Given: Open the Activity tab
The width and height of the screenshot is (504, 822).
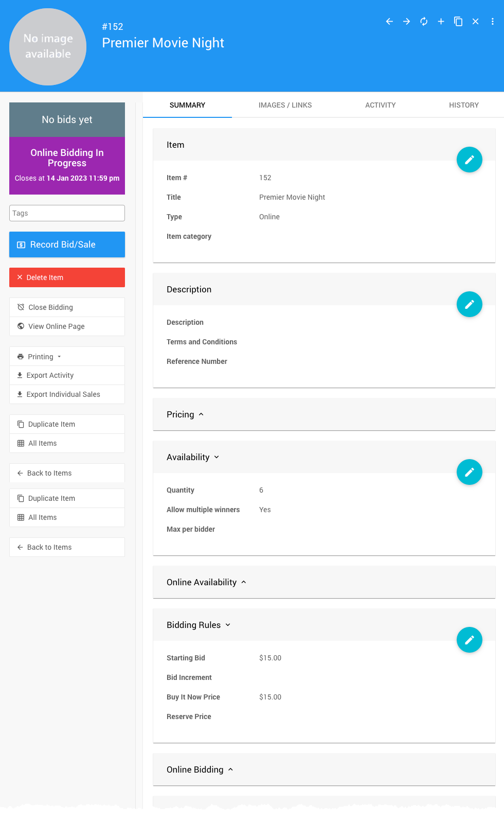Looking at the screenshot, I should tap(380, 105).
